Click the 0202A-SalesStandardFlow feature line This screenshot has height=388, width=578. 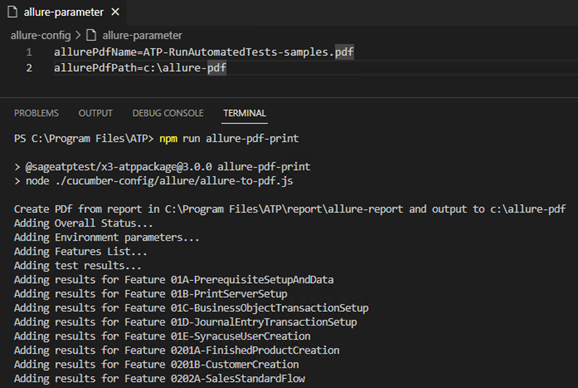(x=159, y=379)
